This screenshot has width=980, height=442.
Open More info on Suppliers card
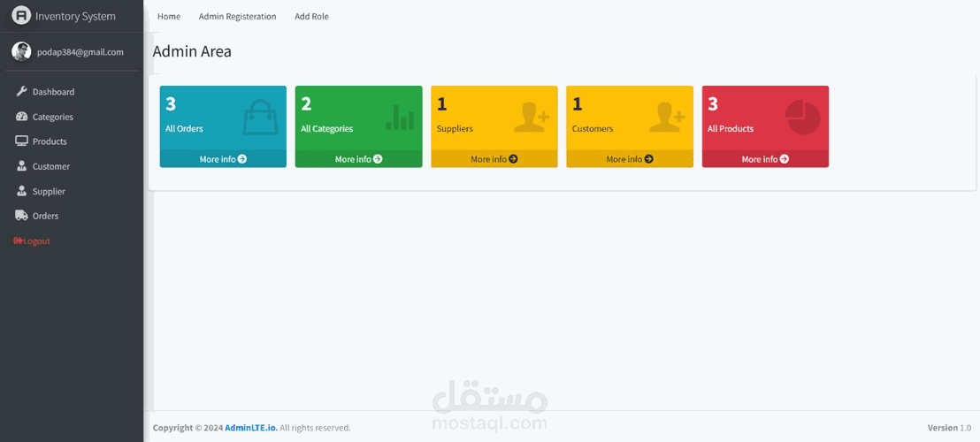click(x=494, y=159)
